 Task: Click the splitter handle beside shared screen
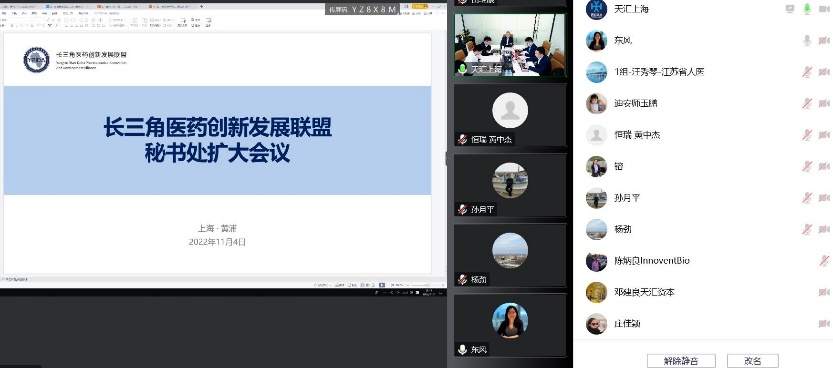coord(446,158)
